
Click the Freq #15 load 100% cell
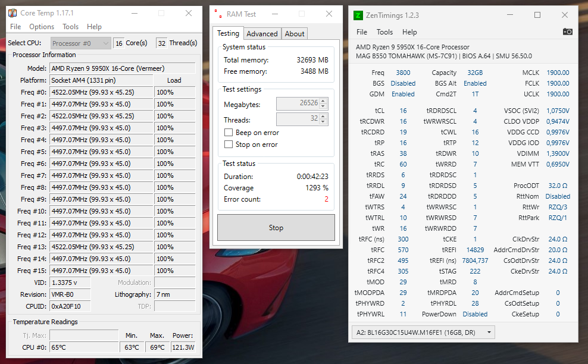pos(175,271)
